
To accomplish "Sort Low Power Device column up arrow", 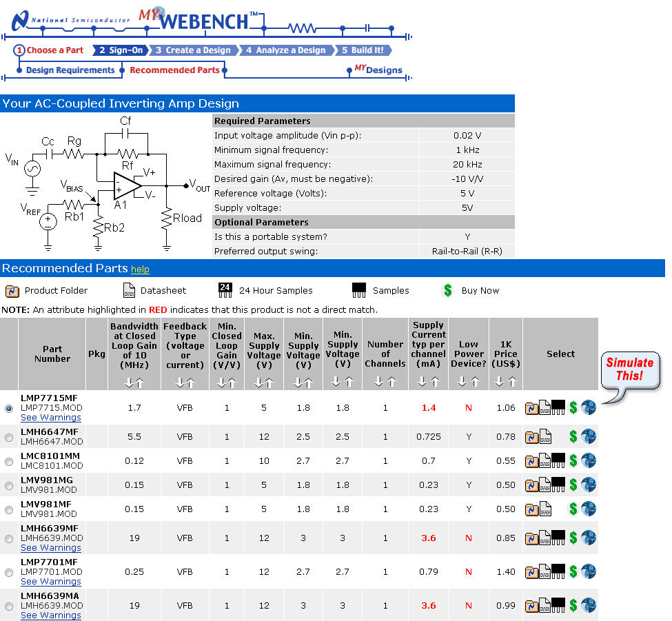I will click(x=476, y=381).
